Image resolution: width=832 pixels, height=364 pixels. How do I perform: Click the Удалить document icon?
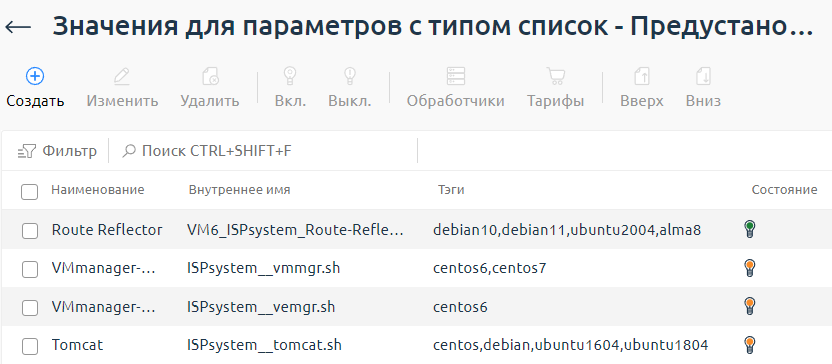tap(210, 76)
